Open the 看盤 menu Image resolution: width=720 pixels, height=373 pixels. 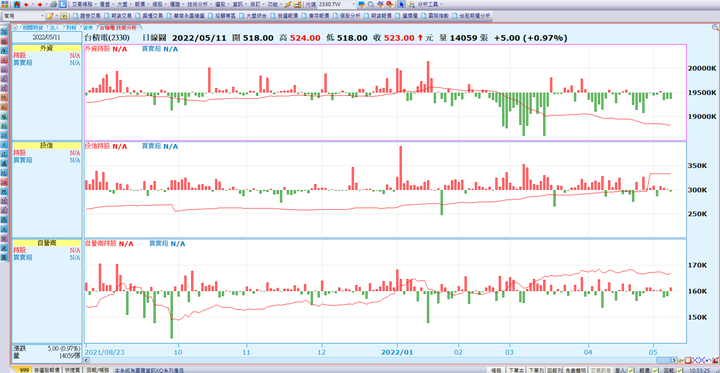(107, 5)
